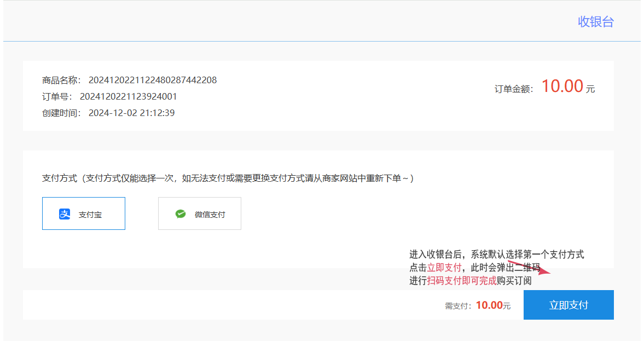Screen dimensions: 644x341
Task: Select the 微信支付 payment option
Action: [200, 213]
